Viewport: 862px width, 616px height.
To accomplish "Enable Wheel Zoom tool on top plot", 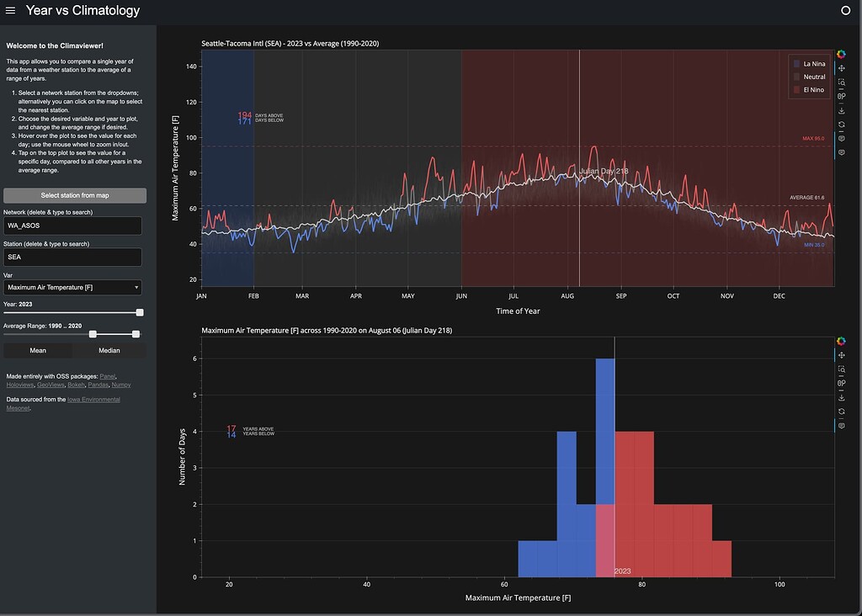I will click(841, 97).
